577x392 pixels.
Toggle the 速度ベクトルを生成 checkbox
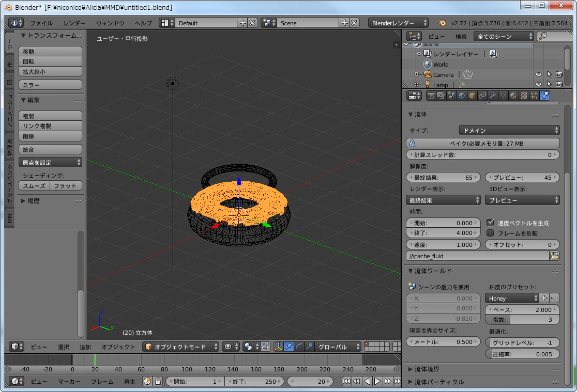[x=490, y=223]
